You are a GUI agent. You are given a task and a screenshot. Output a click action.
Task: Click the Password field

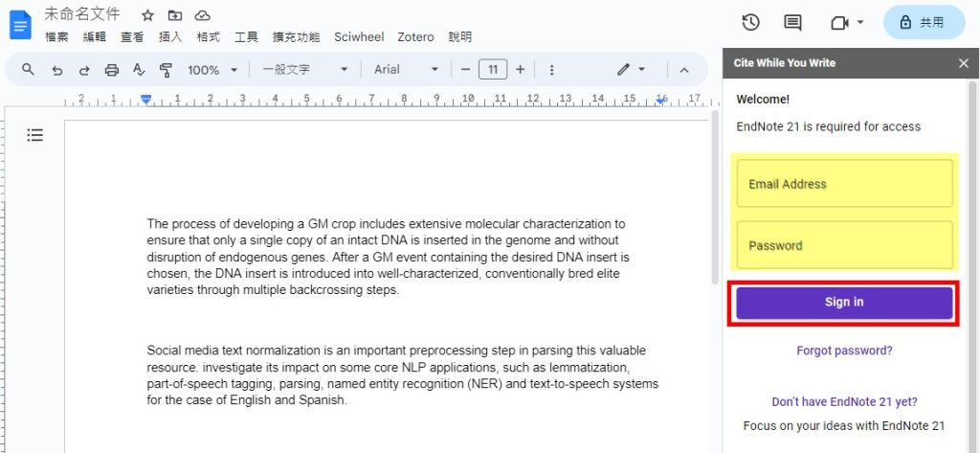pos(844,245)
